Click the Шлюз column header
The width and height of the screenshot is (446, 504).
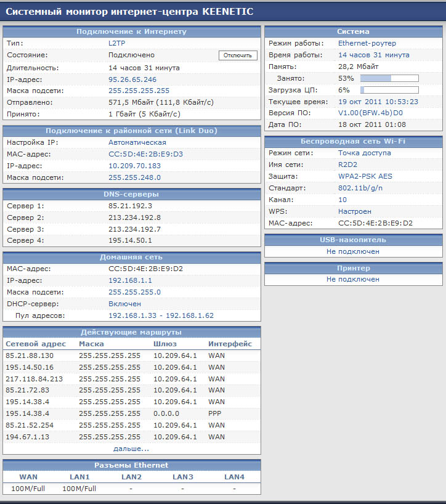[x=165, y=344]
